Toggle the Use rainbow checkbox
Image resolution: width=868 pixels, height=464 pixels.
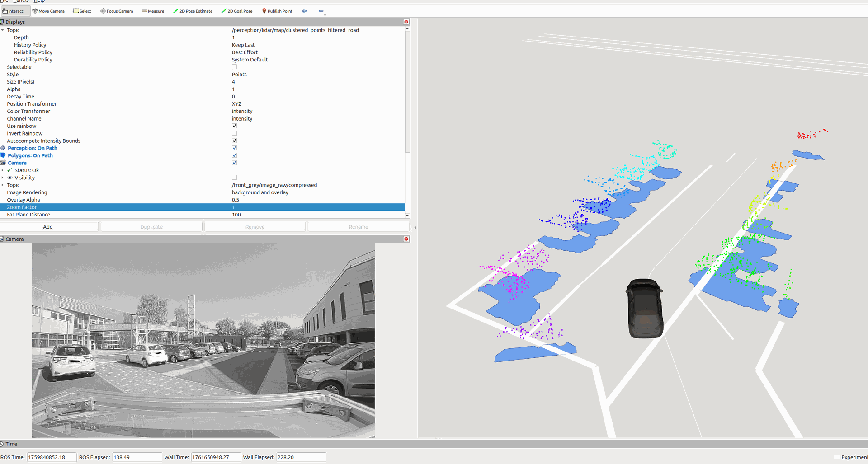(234, 126)
